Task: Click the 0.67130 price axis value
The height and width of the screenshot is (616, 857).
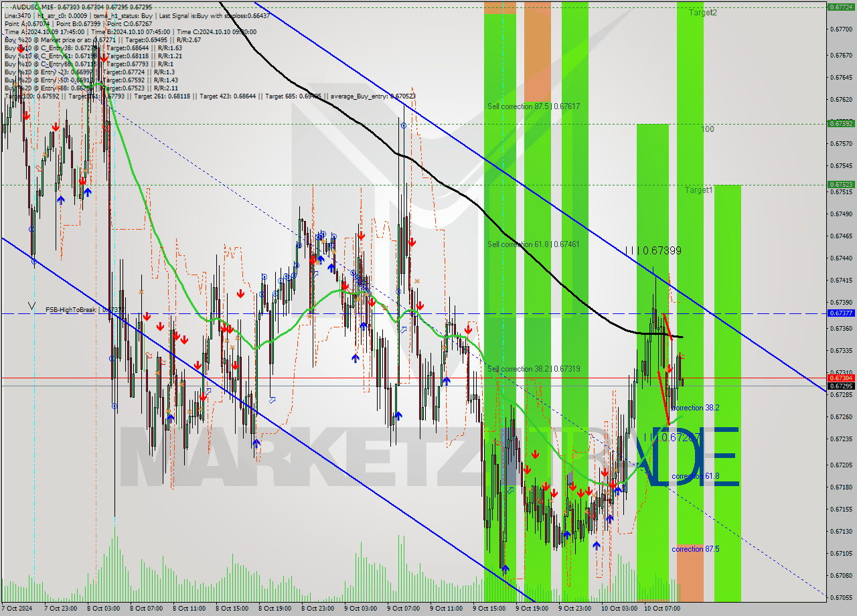Action: [x=840, y=531]
